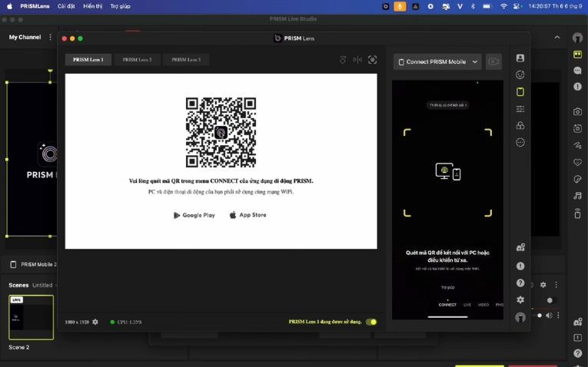Viewport: 588px width, 367px height.
Task: Select the LIVE tab in the phone preview
Action: click(x=467, y=305)
